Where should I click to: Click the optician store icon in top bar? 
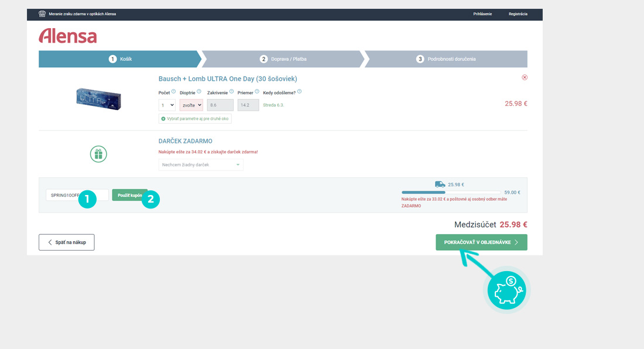pyautogui.click(x=42, y=14)
